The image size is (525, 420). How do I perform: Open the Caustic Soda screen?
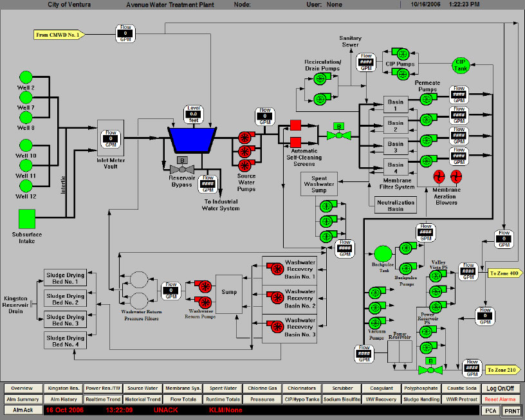click(x=461, y=388)
